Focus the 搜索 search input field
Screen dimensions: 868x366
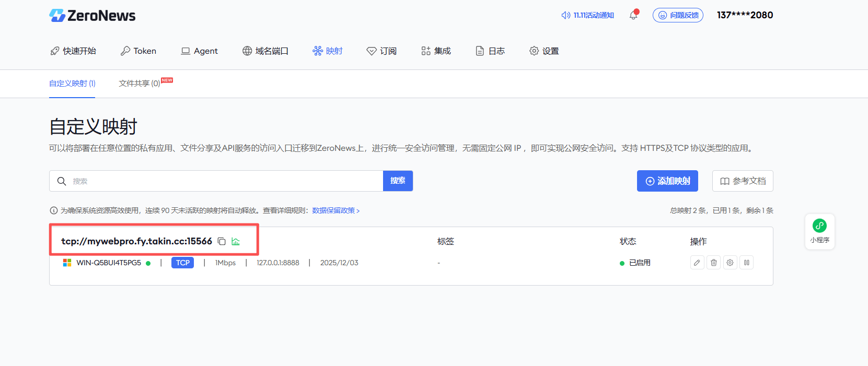[x=216, y=181]
